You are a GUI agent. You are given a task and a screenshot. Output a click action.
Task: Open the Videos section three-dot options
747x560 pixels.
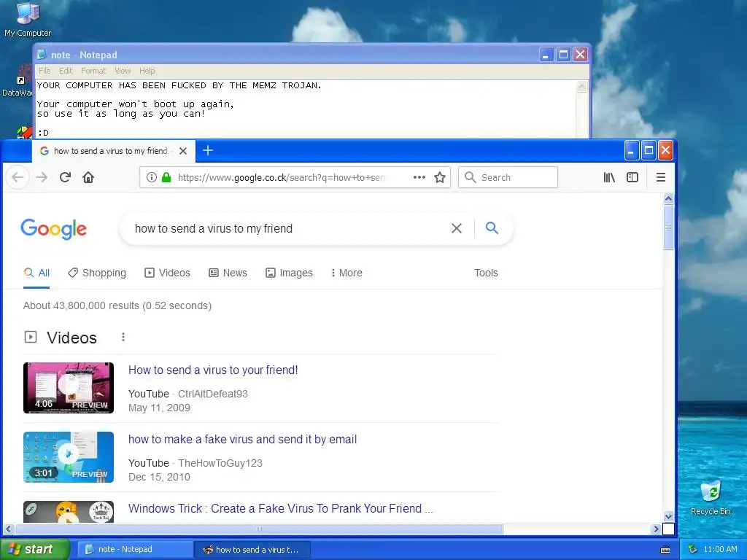[x=123, y=337]
